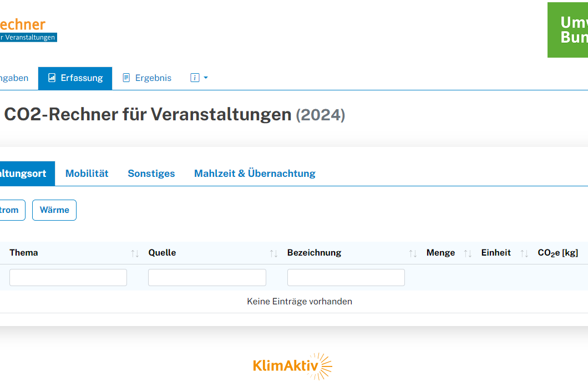Click the partially visible Strom button

pyautogui.click(x=10, y=210)
